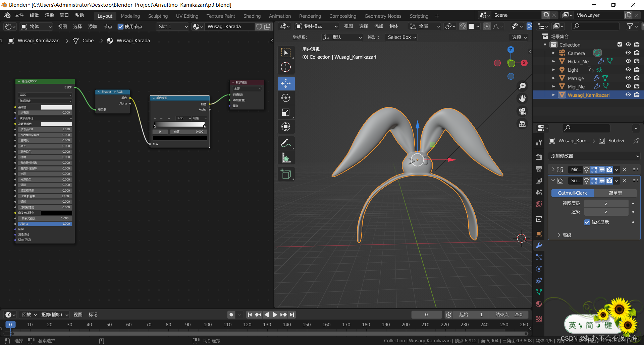Screen dimensions: 644x345
Task: Select the Scale tool
Action: [286, 113]
